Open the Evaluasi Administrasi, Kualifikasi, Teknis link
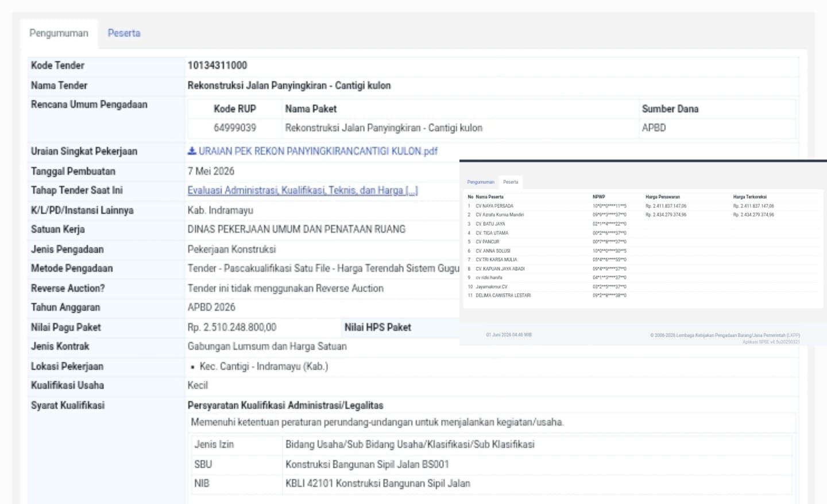This screenshot has width=827, height=504. coord(303,191)
